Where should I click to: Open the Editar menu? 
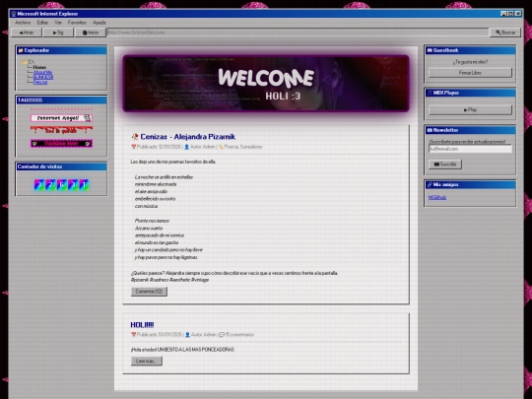tap(42, 23)
